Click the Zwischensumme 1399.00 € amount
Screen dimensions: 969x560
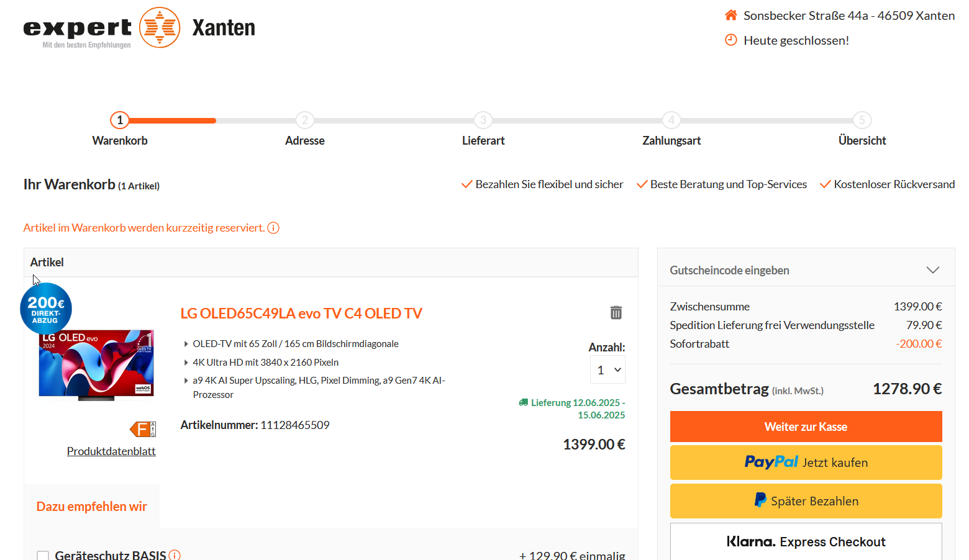pyautogui.click(x=917, y=306)
